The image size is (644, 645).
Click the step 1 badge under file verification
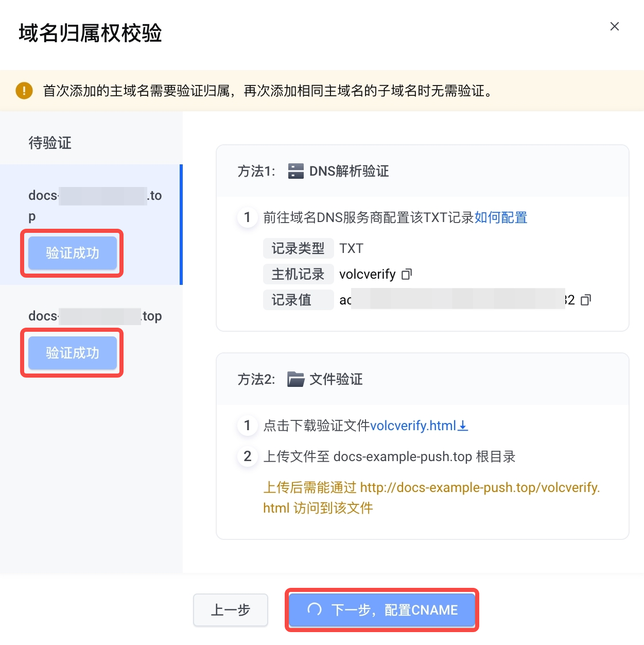pos(247,426)
